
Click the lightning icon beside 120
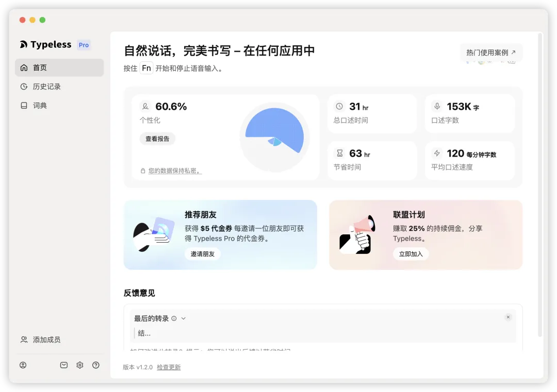437,153
